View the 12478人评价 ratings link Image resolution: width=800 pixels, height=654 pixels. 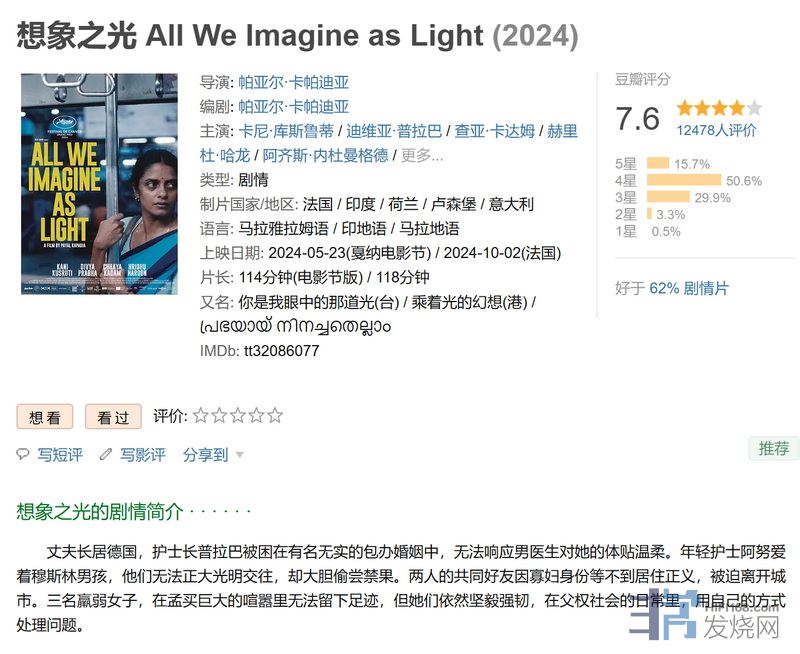click(x=716, y=130)
